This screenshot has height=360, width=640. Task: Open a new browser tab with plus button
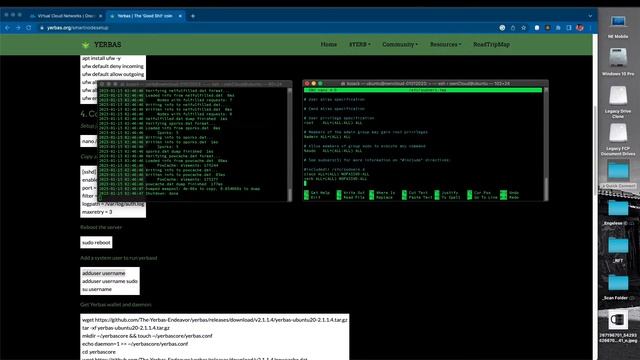tap(193, 16)
